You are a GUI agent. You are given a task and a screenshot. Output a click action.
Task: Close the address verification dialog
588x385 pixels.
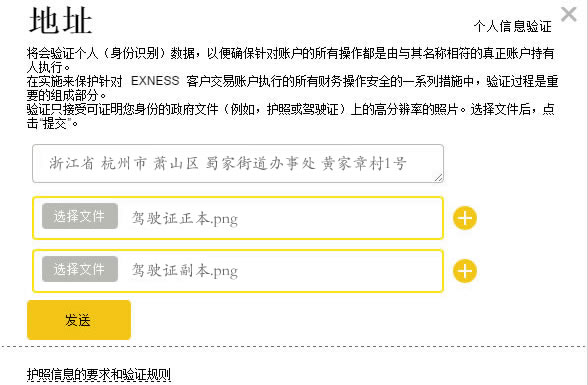tap(568, 15)
